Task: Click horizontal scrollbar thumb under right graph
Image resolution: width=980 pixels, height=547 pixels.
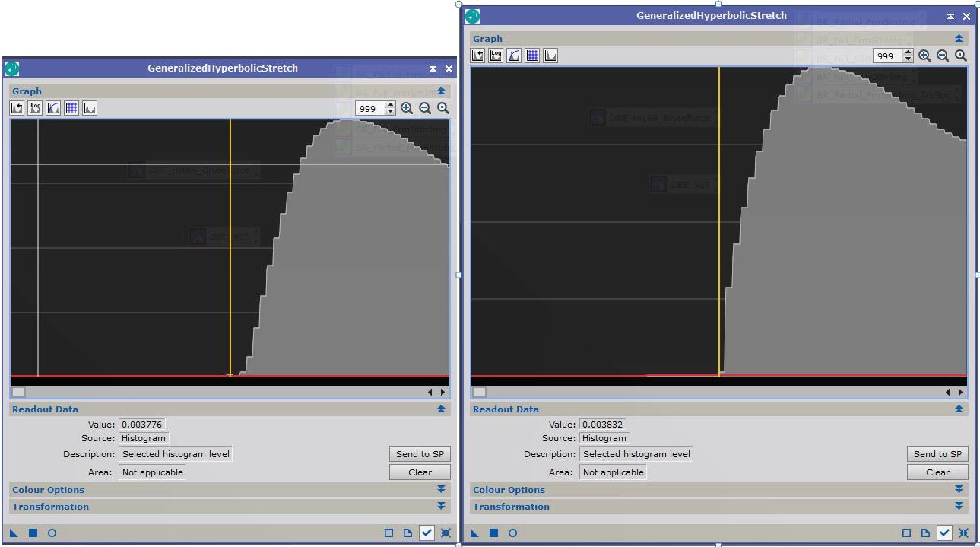Action: point(479,393)
